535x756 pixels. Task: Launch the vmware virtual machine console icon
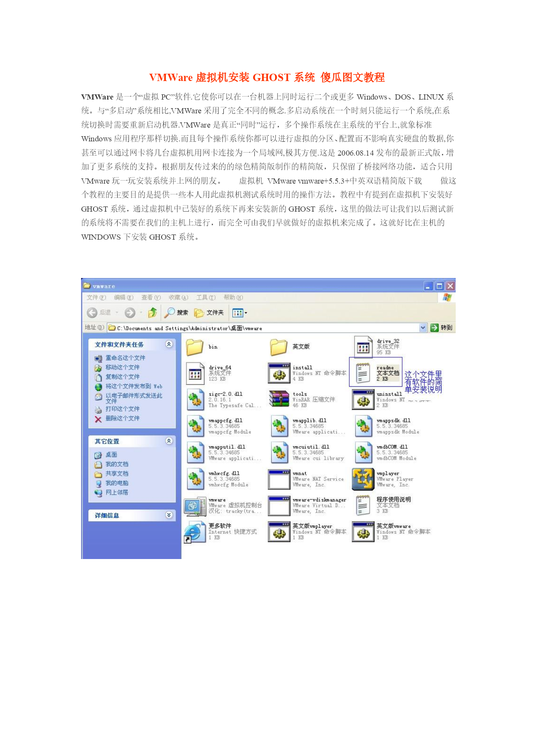(195, 506)
